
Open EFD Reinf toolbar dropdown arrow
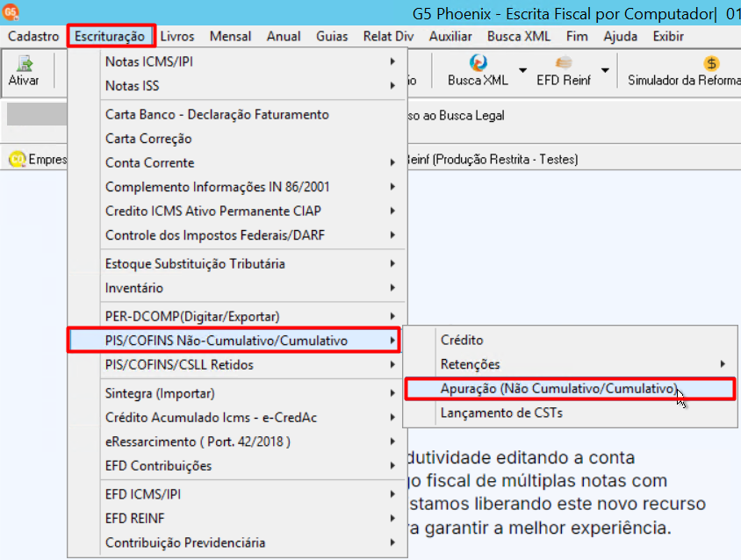[605, 70]
